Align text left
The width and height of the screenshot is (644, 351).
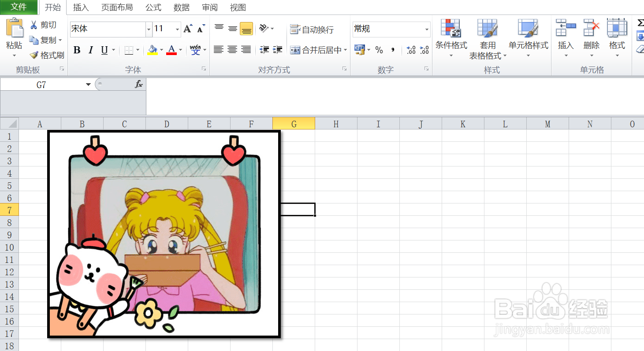219,50
